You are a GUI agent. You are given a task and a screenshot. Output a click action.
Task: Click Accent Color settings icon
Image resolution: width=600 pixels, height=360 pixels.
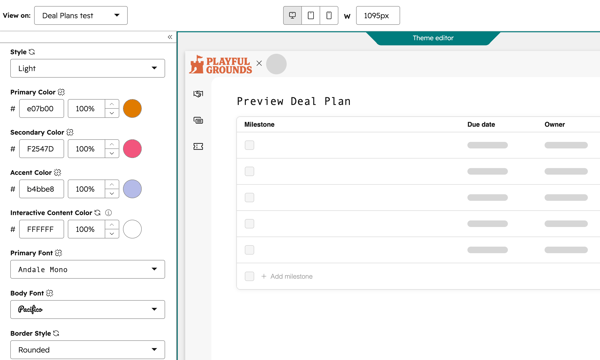(57, 172)
